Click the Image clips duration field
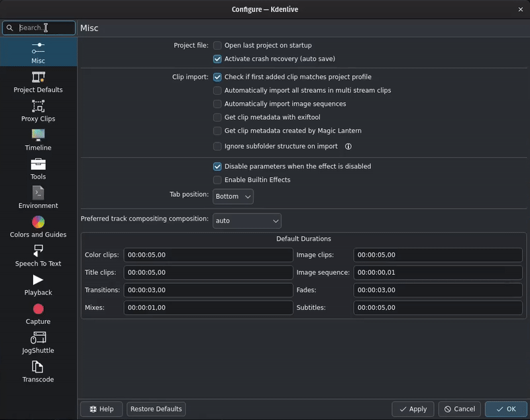 [438, 255]
